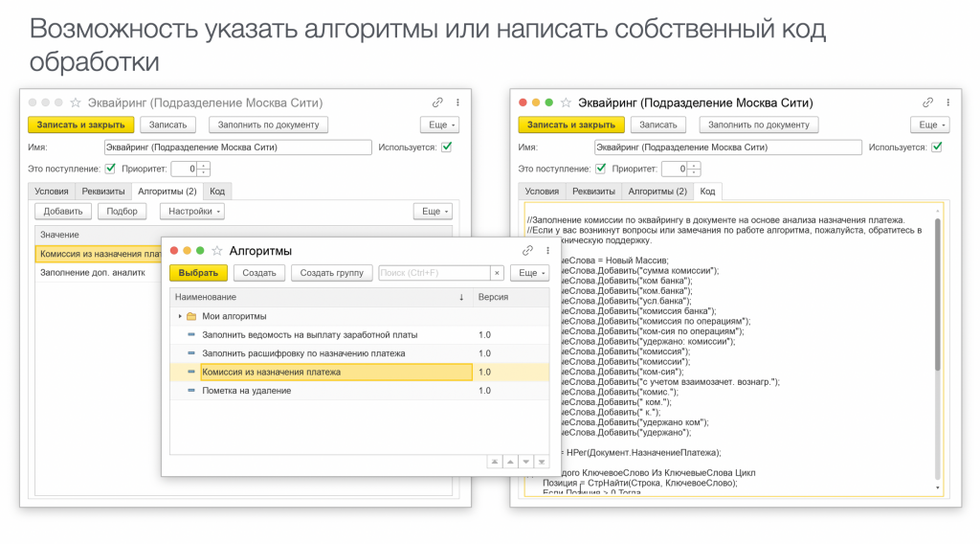
Task: Jump to last item arrow in Алгоритмы list
Action: coord(542,462)
